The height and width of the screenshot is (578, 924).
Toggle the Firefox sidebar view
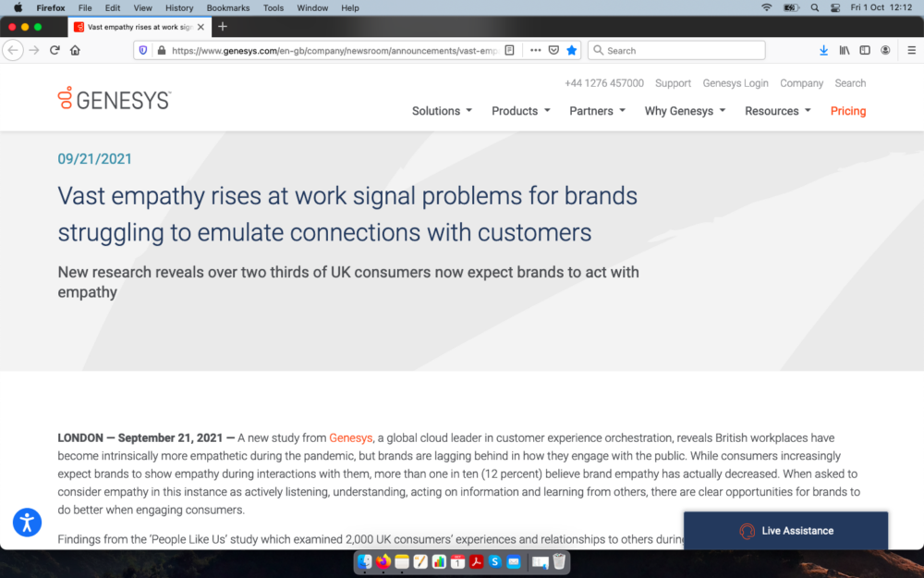(x=865, y=50)
